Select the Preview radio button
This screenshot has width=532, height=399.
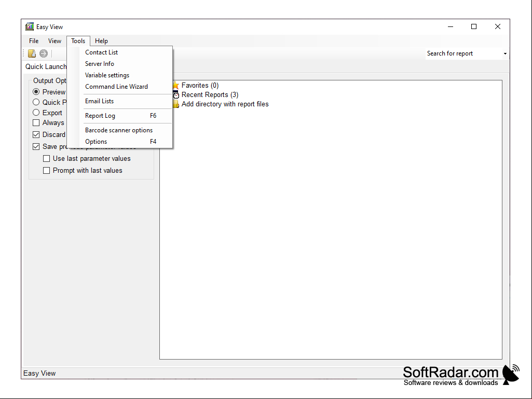[x=36, y=92]
